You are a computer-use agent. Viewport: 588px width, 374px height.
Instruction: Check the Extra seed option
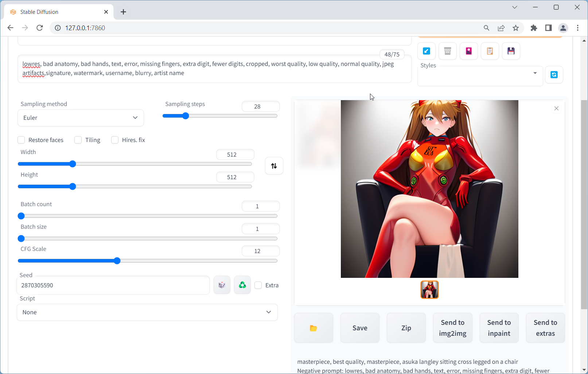pos(258,285)
